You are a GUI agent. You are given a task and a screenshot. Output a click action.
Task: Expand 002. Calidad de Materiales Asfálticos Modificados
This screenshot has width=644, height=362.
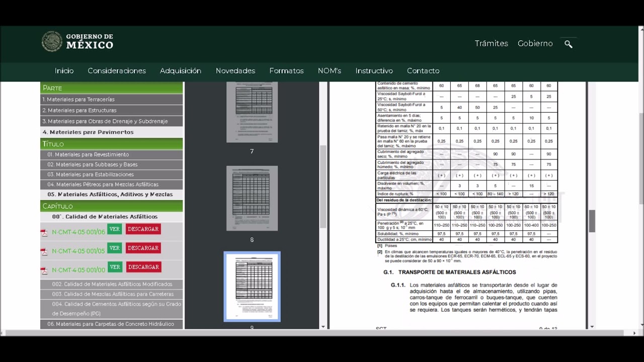point(112,284)
